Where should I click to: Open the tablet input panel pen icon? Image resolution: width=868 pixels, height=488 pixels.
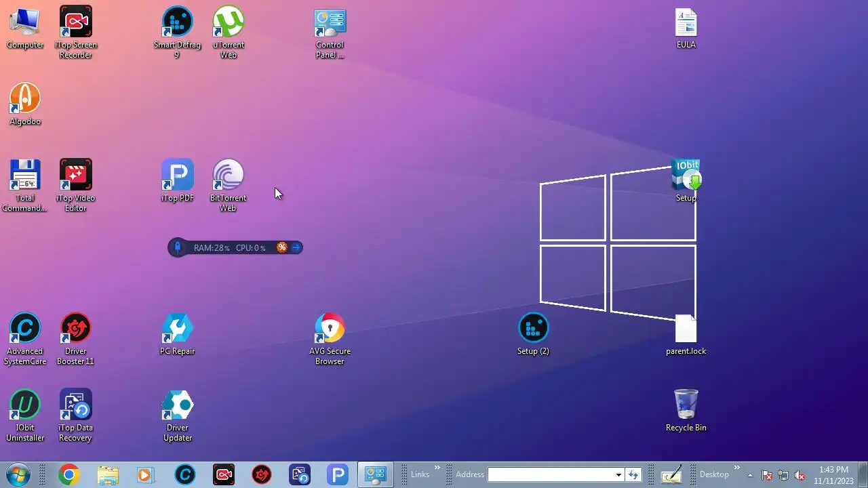671,474
